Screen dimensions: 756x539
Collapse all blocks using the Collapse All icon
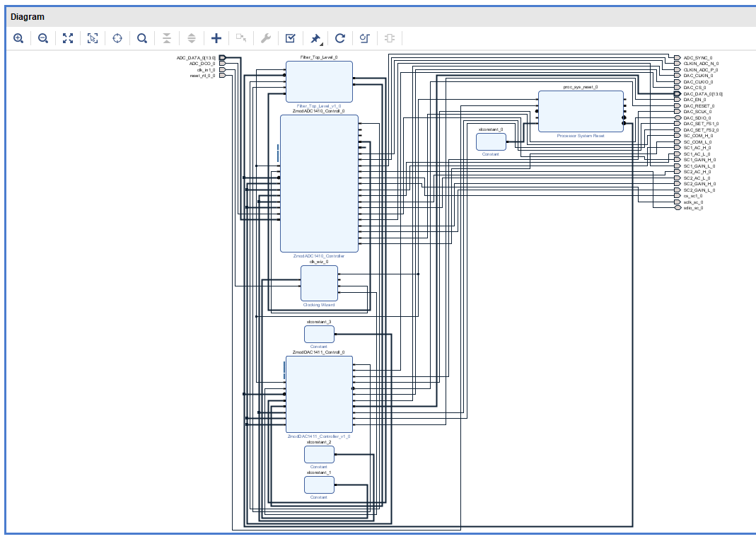167,38
